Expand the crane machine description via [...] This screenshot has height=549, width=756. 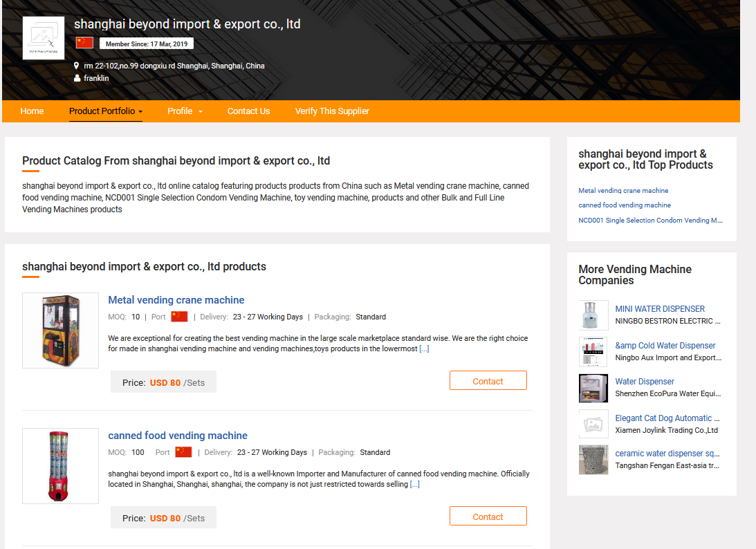point(424,348)
